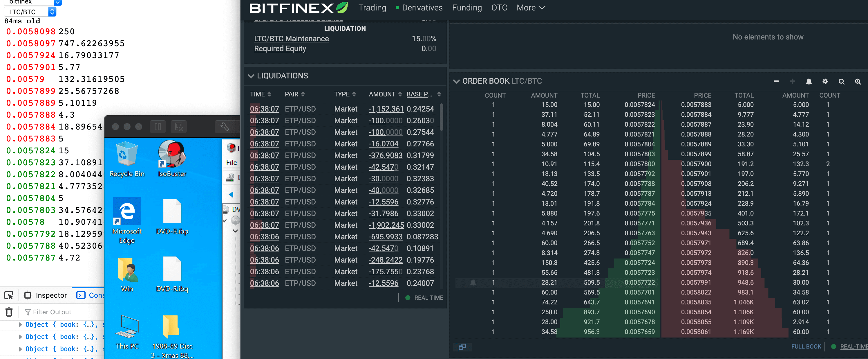Open OTC in Bitfinex navigation
Image resolution: width=868 pixels, height=359 pixels.
click(499, 8)
